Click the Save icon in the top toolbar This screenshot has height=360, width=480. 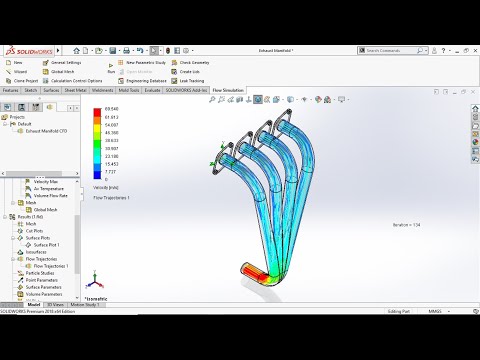pyautogui.click(x=113, y=51)
